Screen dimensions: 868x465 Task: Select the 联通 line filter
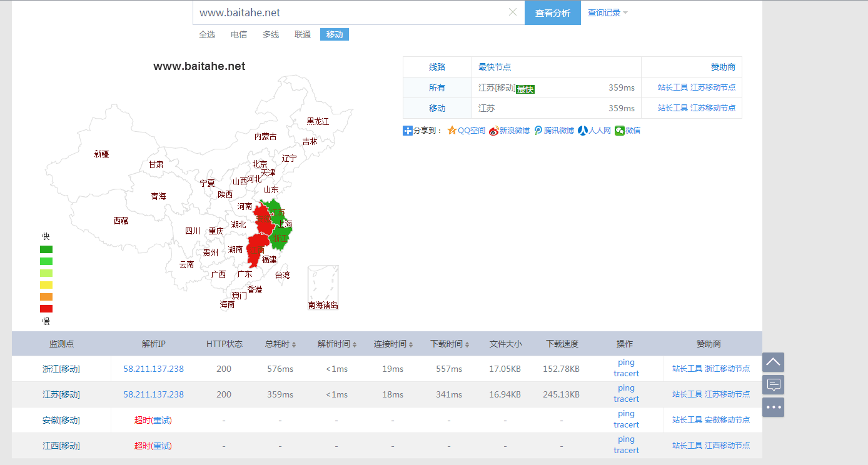[303, 35]
